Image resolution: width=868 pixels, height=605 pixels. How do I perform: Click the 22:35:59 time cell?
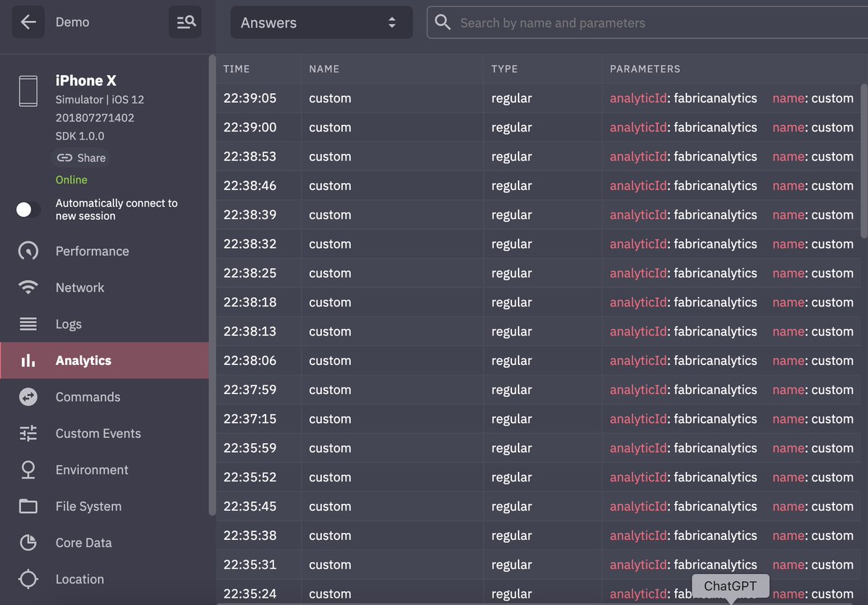250,448
